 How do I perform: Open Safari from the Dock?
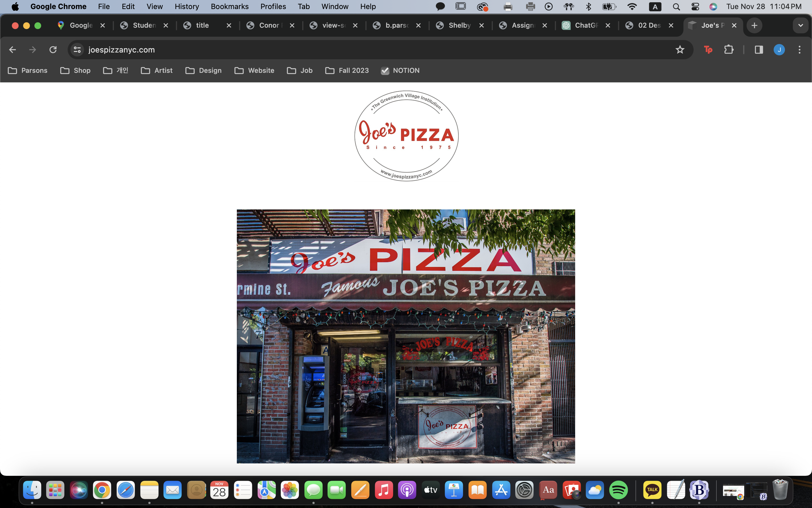[x=126, y=490]
